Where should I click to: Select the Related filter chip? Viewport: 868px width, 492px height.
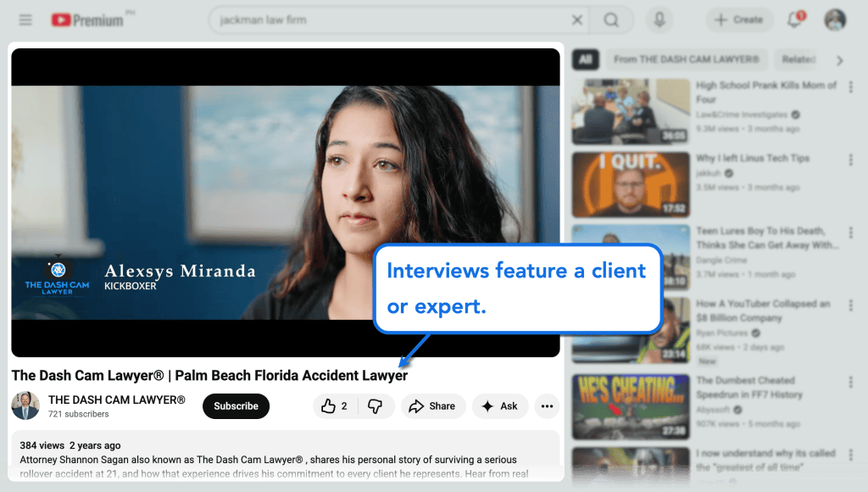798,59
